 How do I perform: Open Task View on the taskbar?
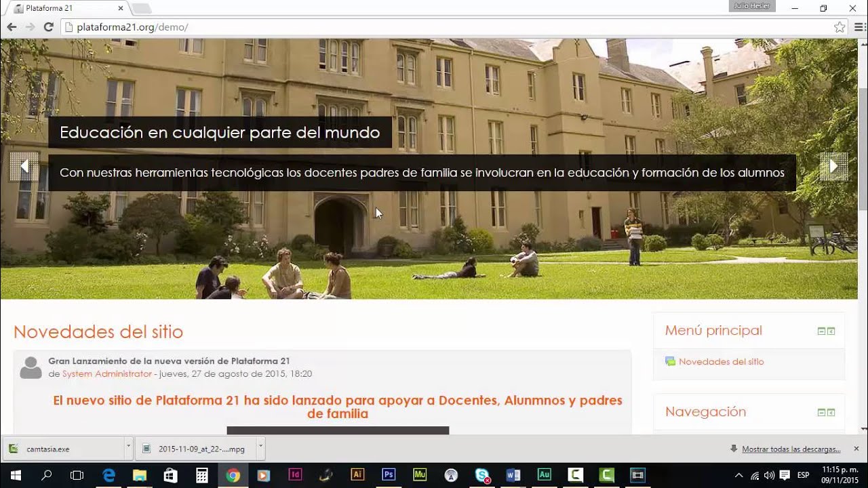point(77,475)
